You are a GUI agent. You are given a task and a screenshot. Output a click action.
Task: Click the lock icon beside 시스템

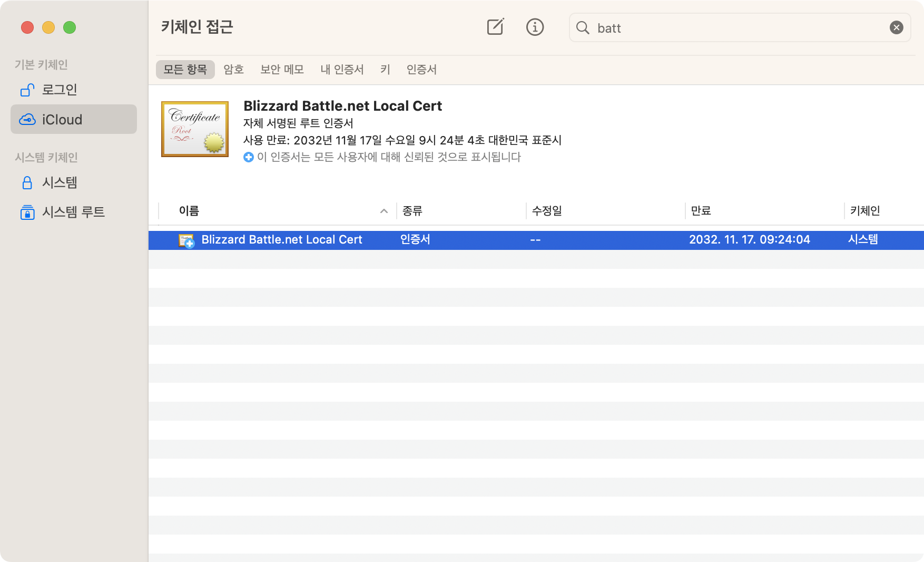point(27,182)
